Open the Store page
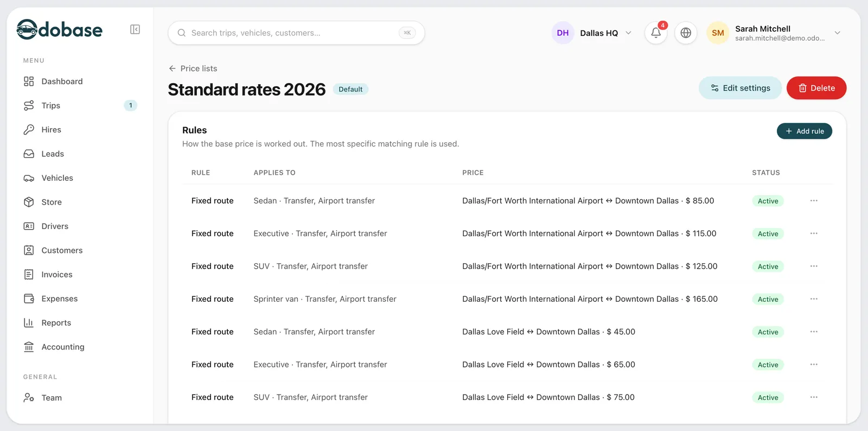This screenshot has height=431, width=868. click(x=80, y=202)
